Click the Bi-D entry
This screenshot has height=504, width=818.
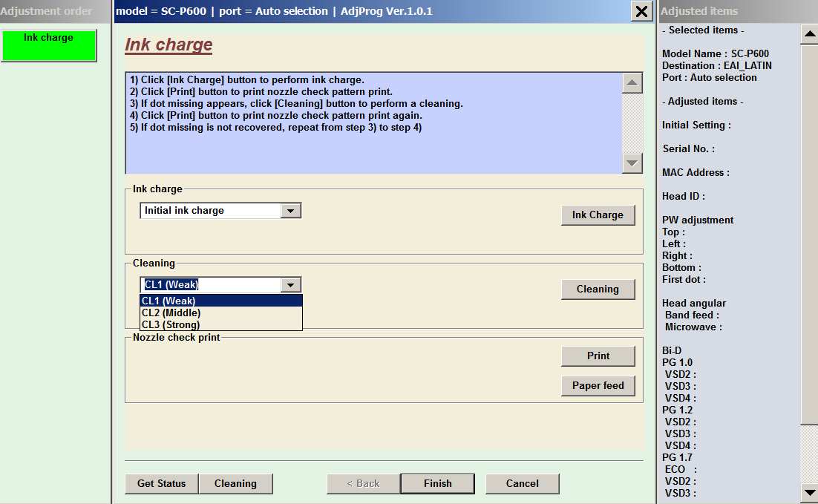(x=672, y=350)
